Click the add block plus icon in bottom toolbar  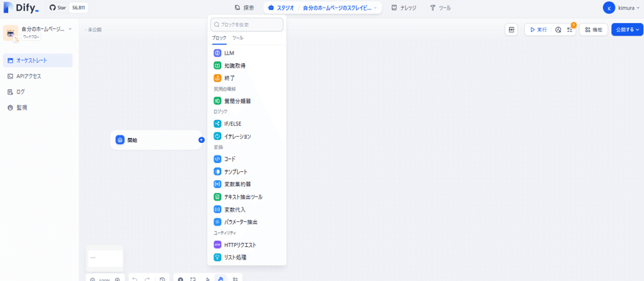coord(180,279)
